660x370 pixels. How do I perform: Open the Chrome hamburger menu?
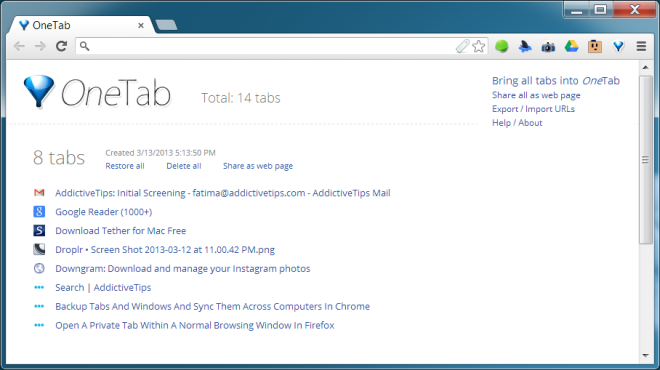click(x=641, y=46)
